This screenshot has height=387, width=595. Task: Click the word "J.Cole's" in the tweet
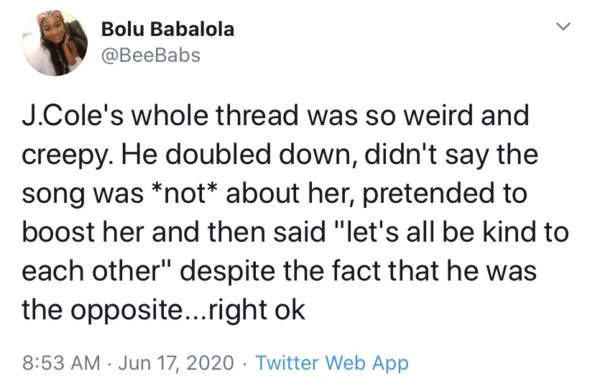73,115
